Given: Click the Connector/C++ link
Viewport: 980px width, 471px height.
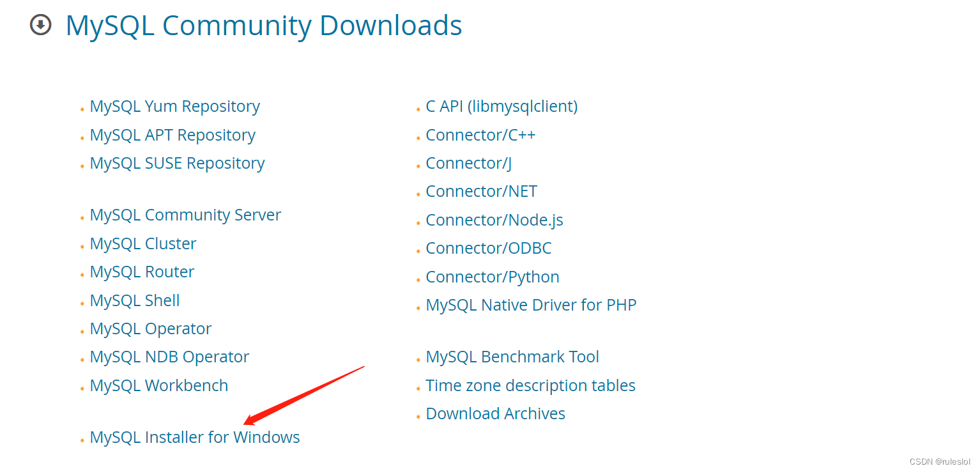Looking at the screenshot, I should coord(480,135).
